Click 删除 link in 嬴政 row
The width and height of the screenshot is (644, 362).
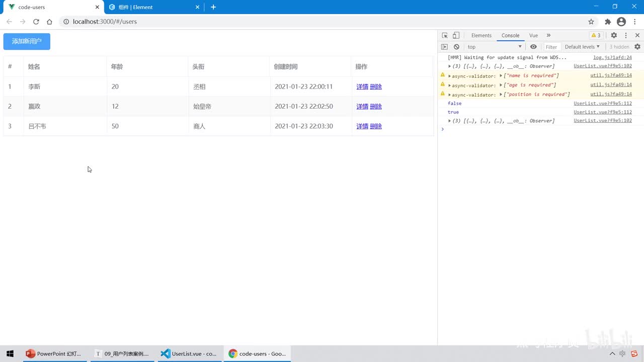point(376,106)
